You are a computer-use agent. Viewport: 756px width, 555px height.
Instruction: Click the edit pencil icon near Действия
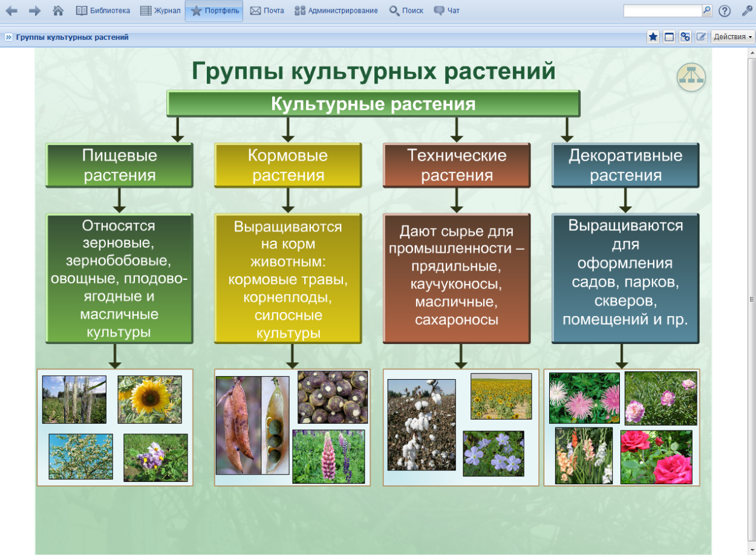[x=702, y=36]
